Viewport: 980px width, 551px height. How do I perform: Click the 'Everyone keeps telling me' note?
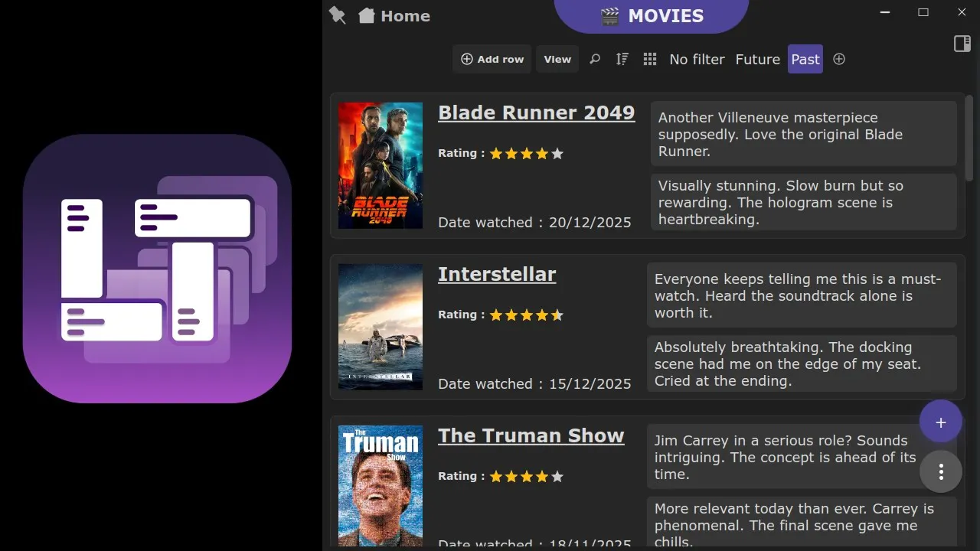[x=802, y=295]
